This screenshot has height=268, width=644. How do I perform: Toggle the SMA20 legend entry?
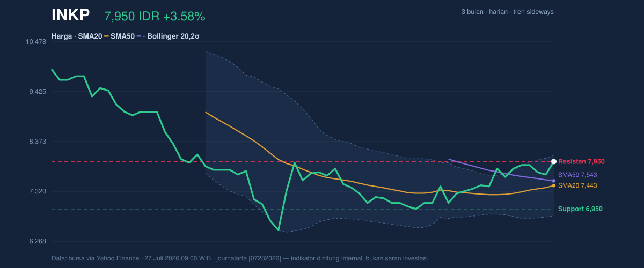pyautogui.click(x=90, y=36)
